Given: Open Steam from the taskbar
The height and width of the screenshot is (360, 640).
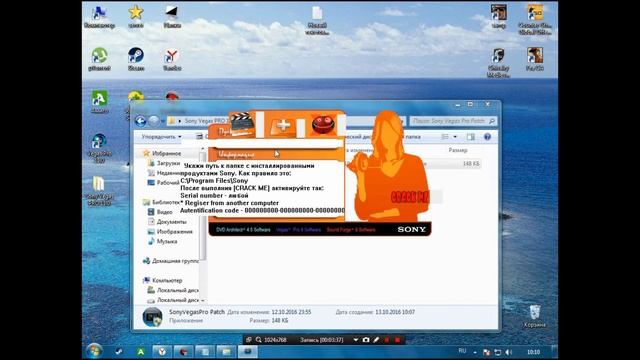Looking at the screenshot, I should pos(119,351).
